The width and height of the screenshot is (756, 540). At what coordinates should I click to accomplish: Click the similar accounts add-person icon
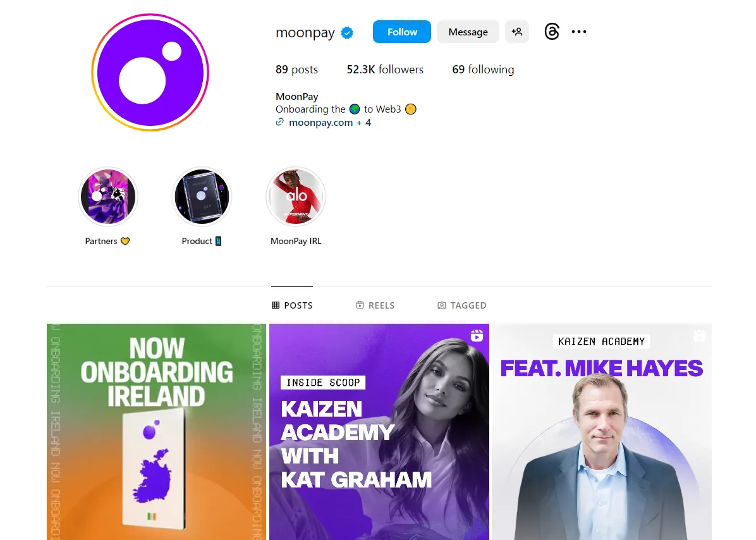click(x=517, y=32)
